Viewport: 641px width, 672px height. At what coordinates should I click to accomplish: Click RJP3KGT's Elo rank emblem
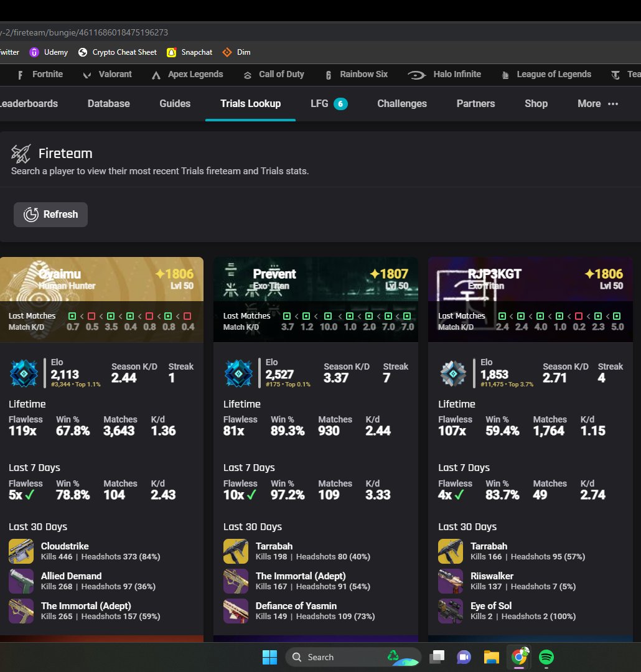(453, 373)
